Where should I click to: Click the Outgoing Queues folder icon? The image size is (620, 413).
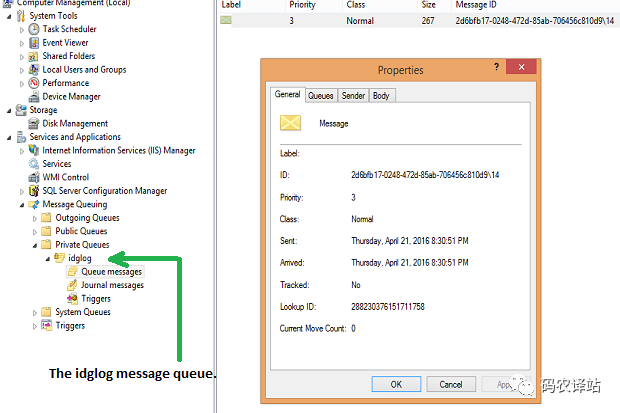pyautogui.click(x=46, y=218)
